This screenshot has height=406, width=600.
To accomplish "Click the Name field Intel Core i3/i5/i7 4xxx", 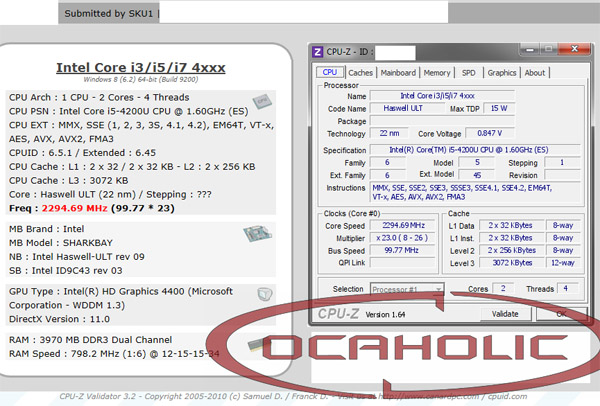I will coord(442,96).
